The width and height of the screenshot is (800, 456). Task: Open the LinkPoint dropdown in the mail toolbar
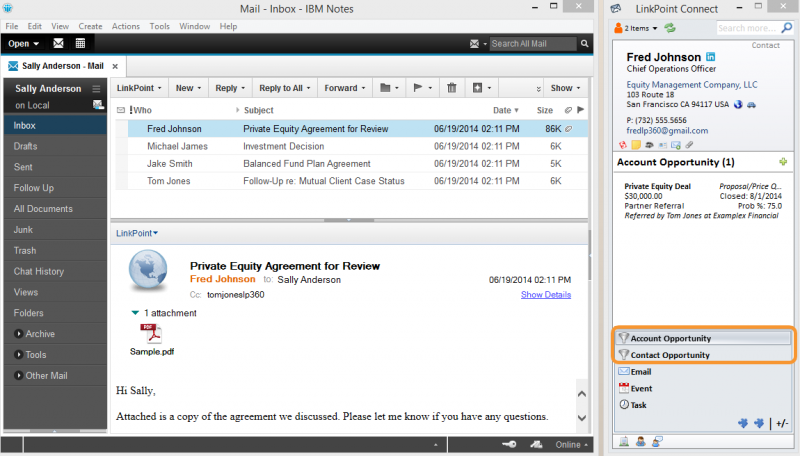pyautogui.click(x=139, y=88)
